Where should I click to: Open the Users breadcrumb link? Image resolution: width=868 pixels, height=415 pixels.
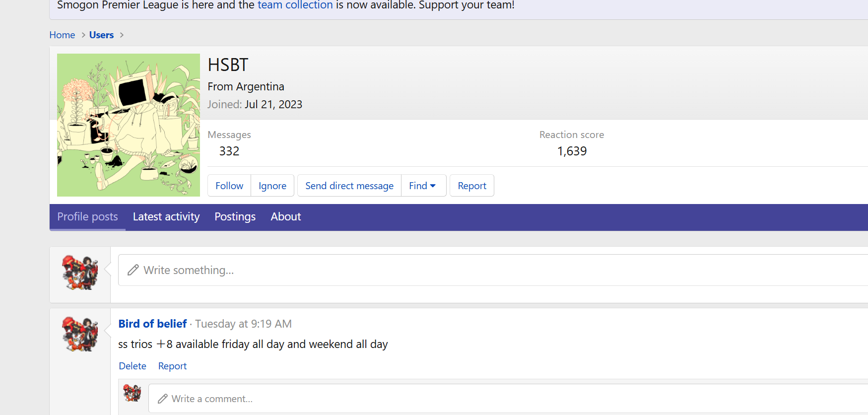pyautogui.click(x=101, y=35)
